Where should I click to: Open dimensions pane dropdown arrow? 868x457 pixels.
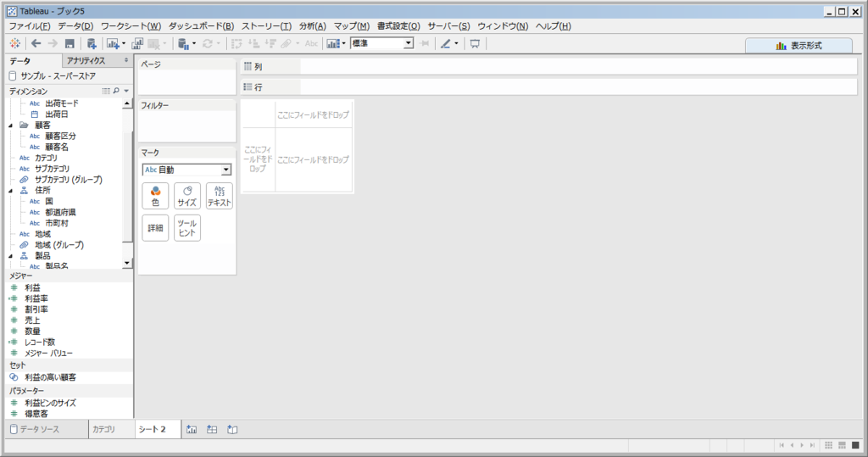point(127,91)
